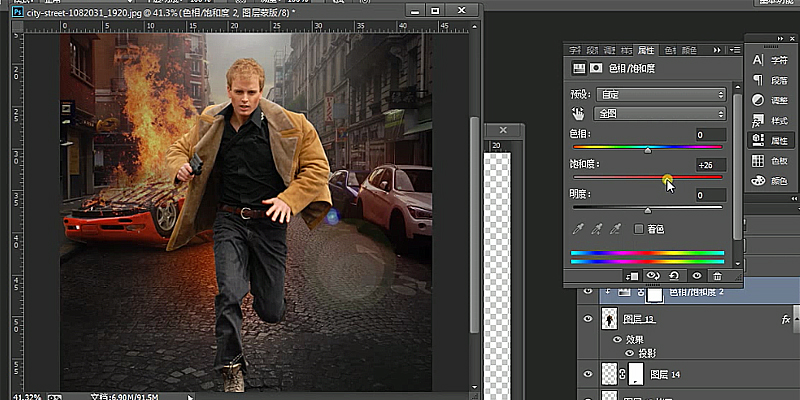Select the 图层 13 layer thumbnail

click(610, 319)
